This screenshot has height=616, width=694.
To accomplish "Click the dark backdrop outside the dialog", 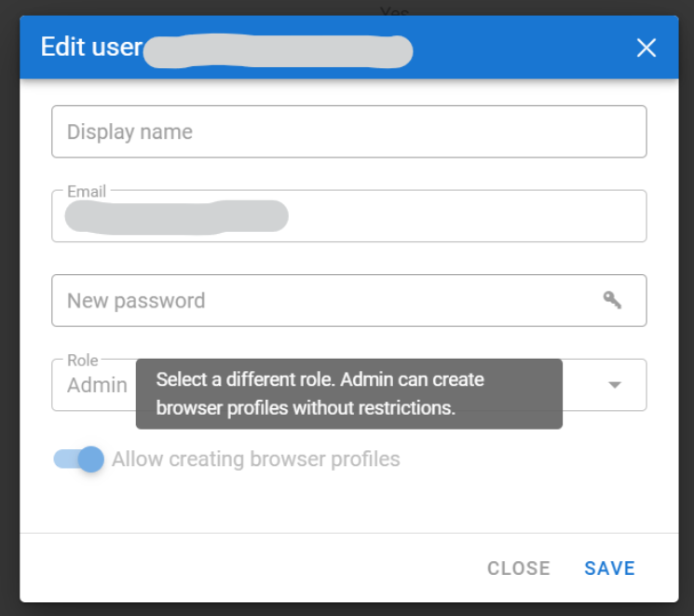I will pos(9,308).
